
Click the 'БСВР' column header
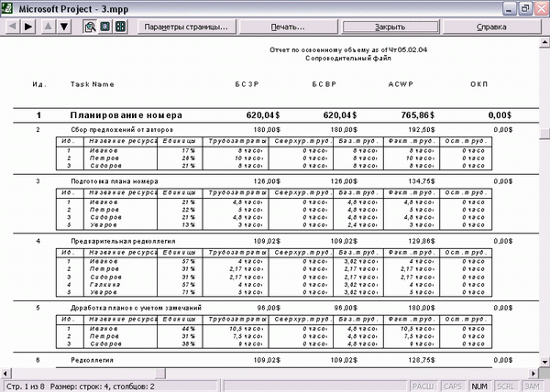point(324,84)
